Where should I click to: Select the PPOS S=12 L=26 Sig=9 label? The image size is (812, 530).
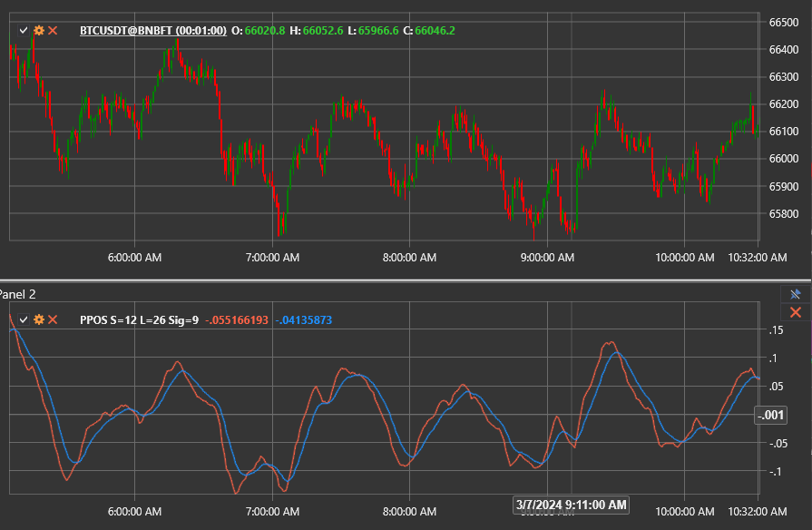[x=140, y=320]
